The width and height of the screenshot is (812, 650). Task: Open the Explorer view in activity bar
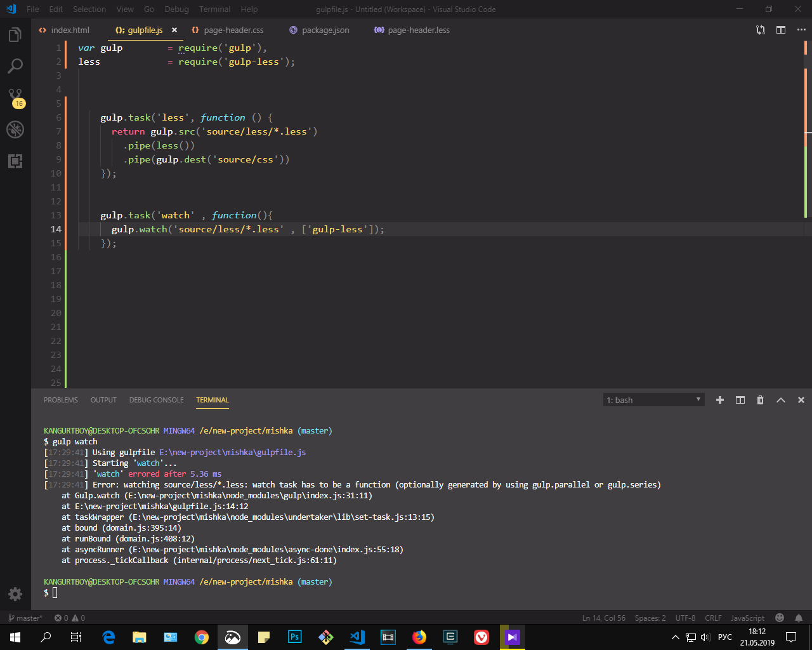coord(15,34)
